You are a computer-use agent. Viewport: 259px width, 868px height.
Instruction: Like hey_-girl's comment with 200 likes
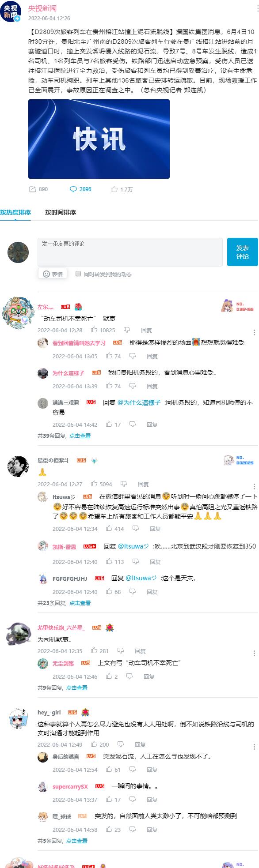(94, 744)
